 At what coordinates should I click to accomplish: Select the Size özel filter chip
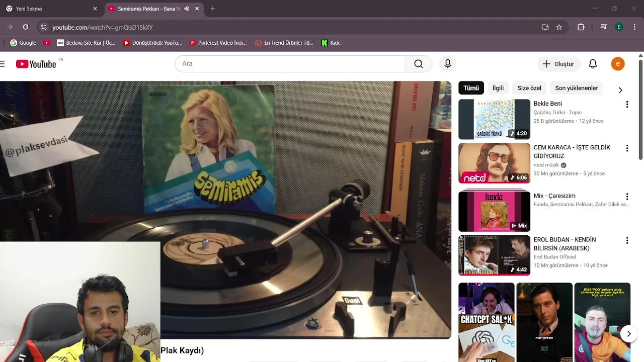point(529,88)
